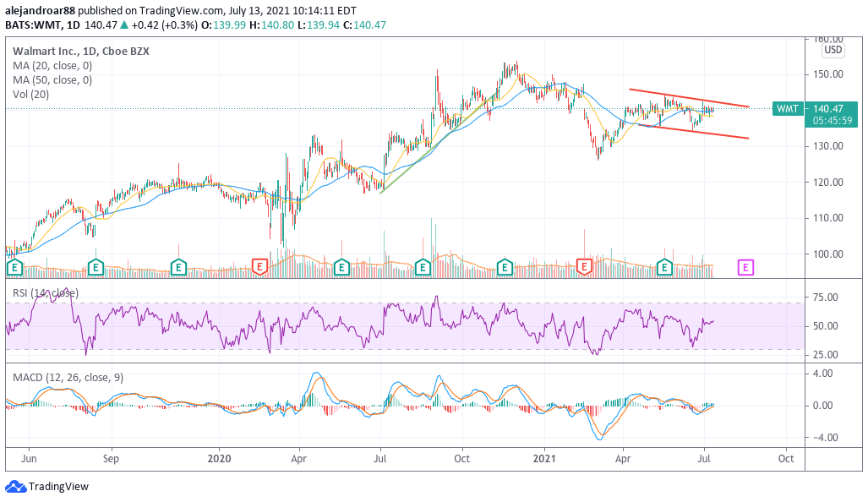The height and width of the screenshot is (502, 868).
Task: Click the TradingView wordmark at bottom left
Action: click(58, 487)
